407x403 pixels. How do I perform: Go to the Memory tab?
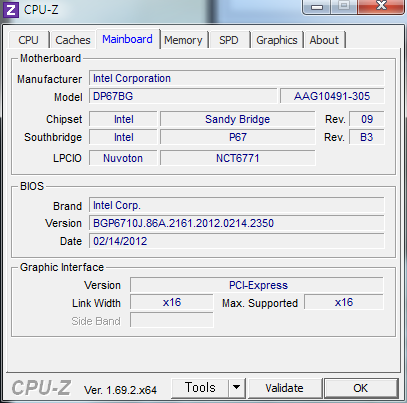(183, 40)
